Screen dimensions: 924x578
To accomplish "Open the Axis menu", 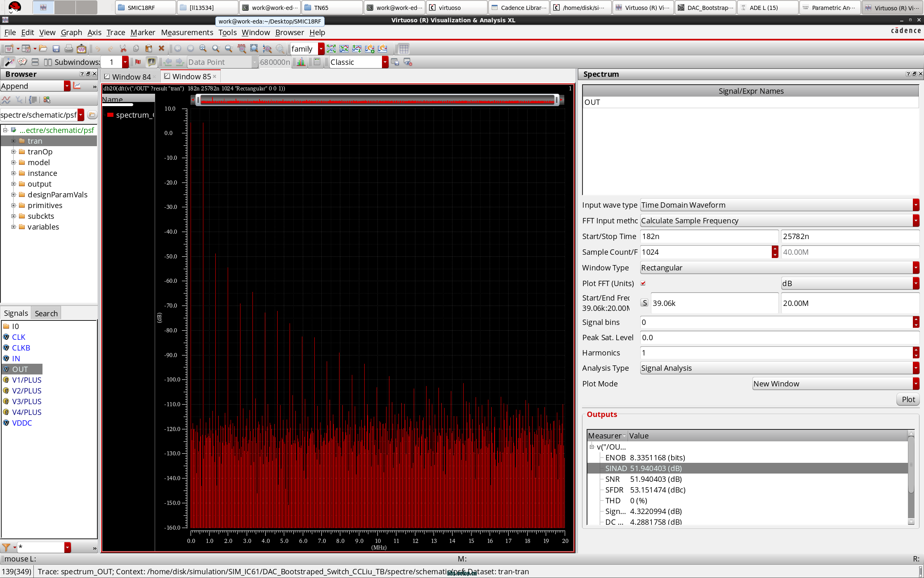I will 94,32.
